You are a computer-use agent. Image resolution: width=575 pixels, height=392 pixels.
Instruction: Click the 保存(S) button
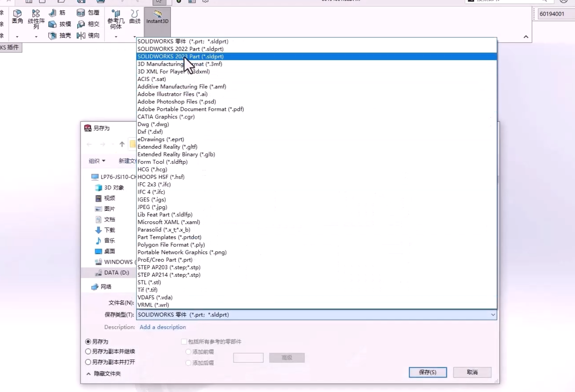[x=428, y=372]
